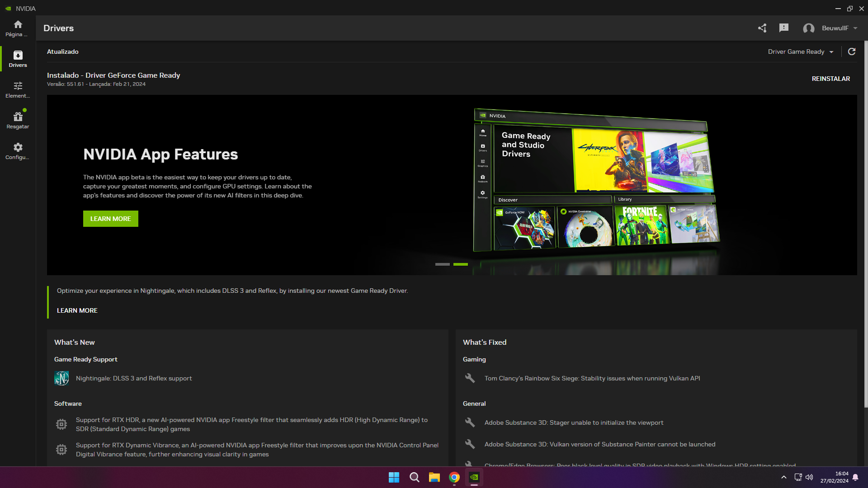
Task: Open the Nightingale LEARN MORE link
Action: click(77, 310)
